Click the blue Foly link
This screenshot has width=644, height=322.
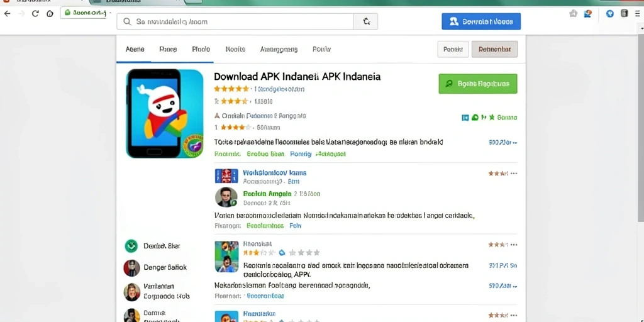coord(296,226)
